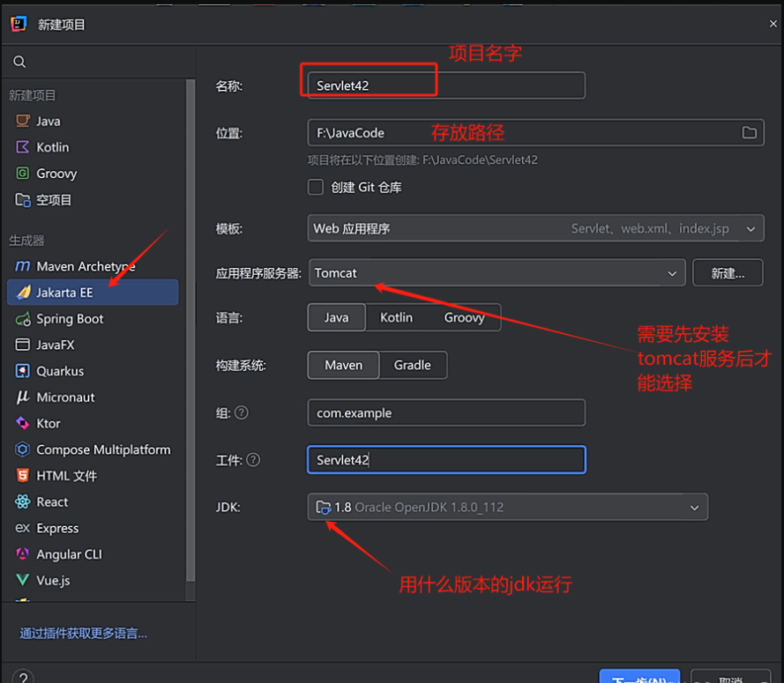Click the empty project (空项目) icon
This screenshot has height=683, width=784.
23,200
